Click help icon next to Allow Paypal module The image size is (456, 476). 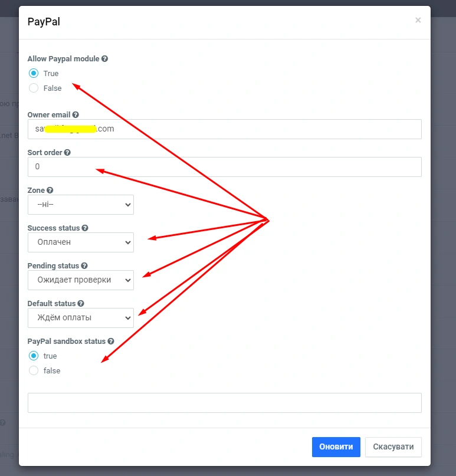105,59
